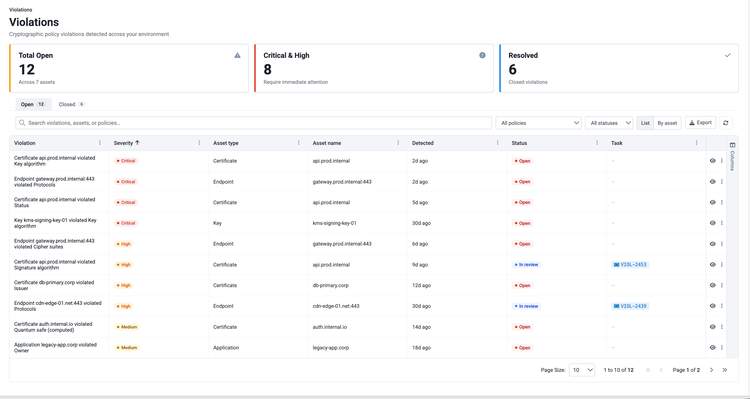The width and height of the screenshot is (750, 399).
Task: Open row actions for gateway Cipher suites violation
Action: [x=722, y=244]
